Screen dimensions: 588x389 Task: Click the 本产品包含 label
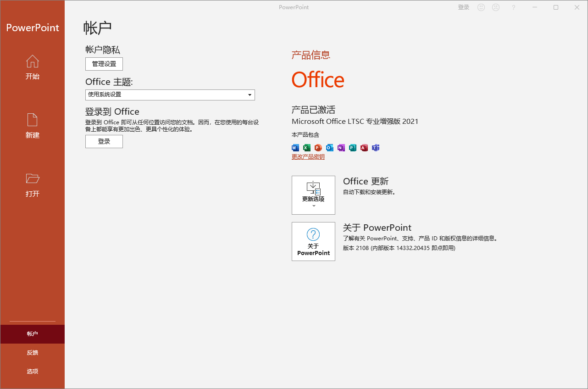(305, 135)
